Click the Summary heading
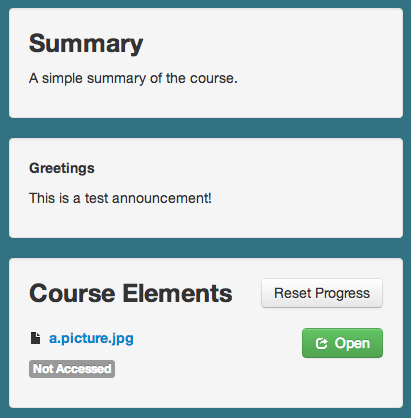This screenshot has height=418, width=411. click(x=86, y=44)
